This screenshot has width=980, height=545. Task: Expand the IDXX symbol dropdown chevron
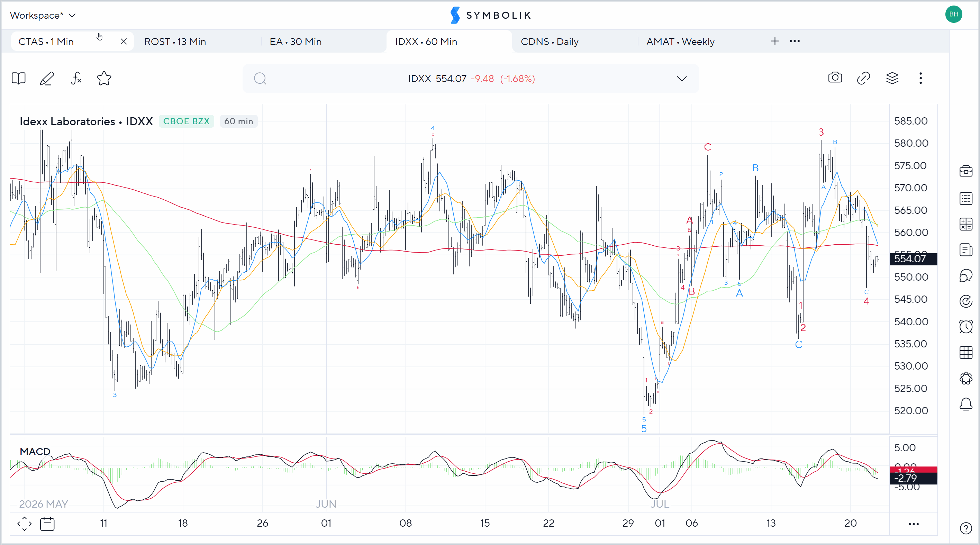(682, 79)
